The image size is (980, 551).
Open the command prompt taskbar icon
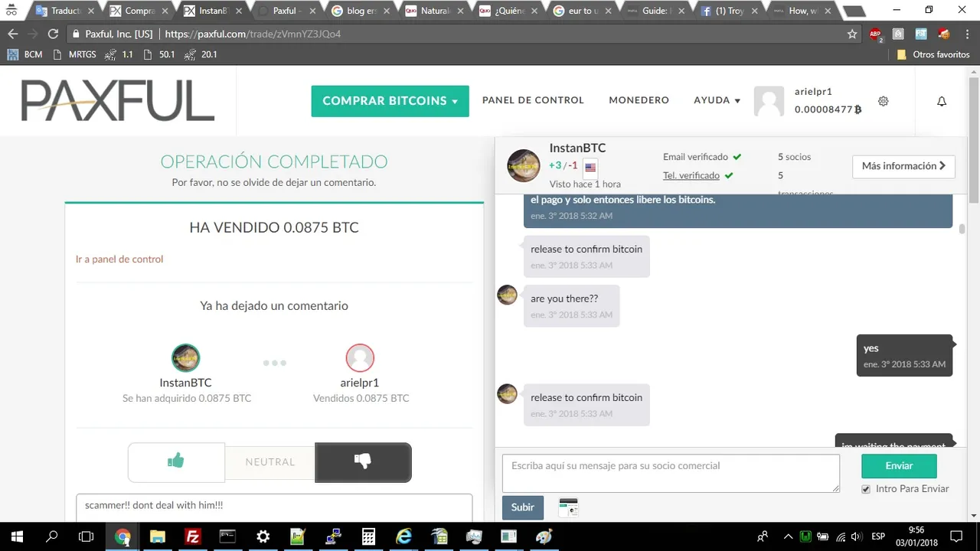pos(228,536)
